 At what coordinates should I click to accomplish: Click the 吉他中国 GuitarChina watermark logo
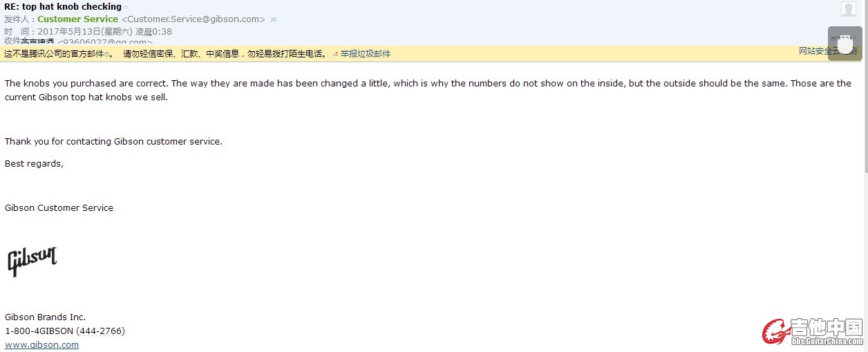(x=813, y=332)
